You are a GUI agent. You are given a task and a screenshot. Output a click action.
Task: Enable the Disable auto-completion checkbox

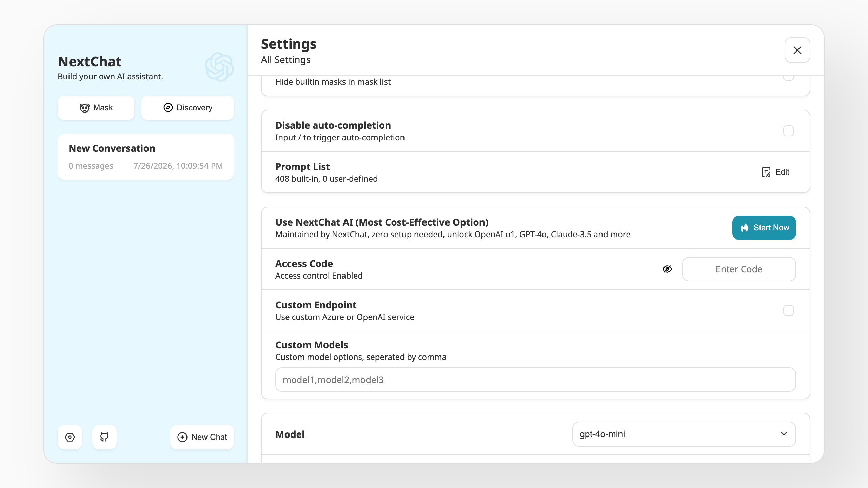[789, 131]
